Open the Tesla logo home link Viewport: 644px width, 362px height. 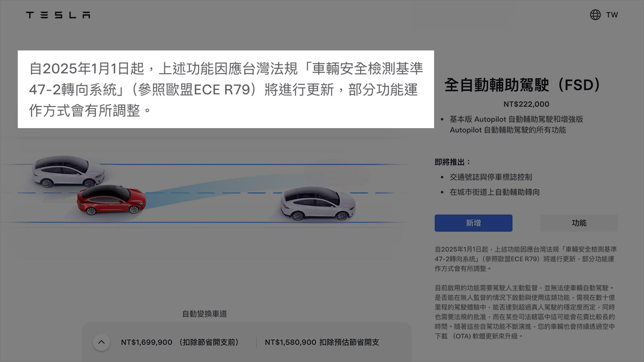click(58, 15)
